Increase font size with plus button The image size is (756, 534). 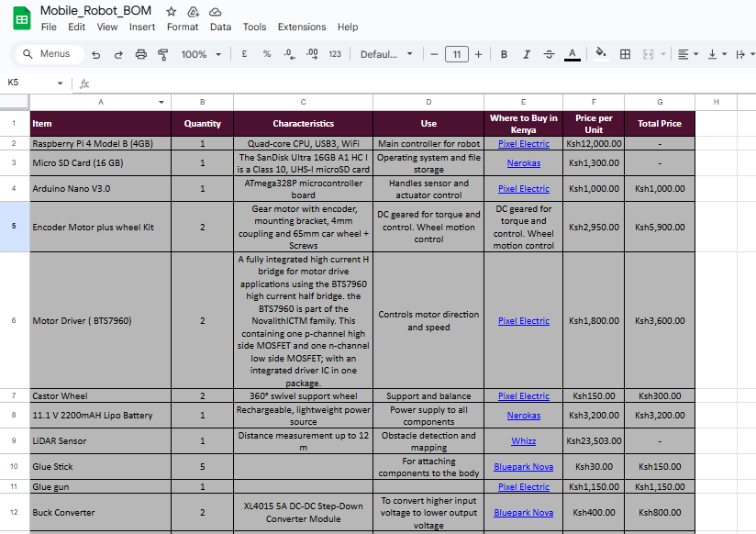coord(478,54)
